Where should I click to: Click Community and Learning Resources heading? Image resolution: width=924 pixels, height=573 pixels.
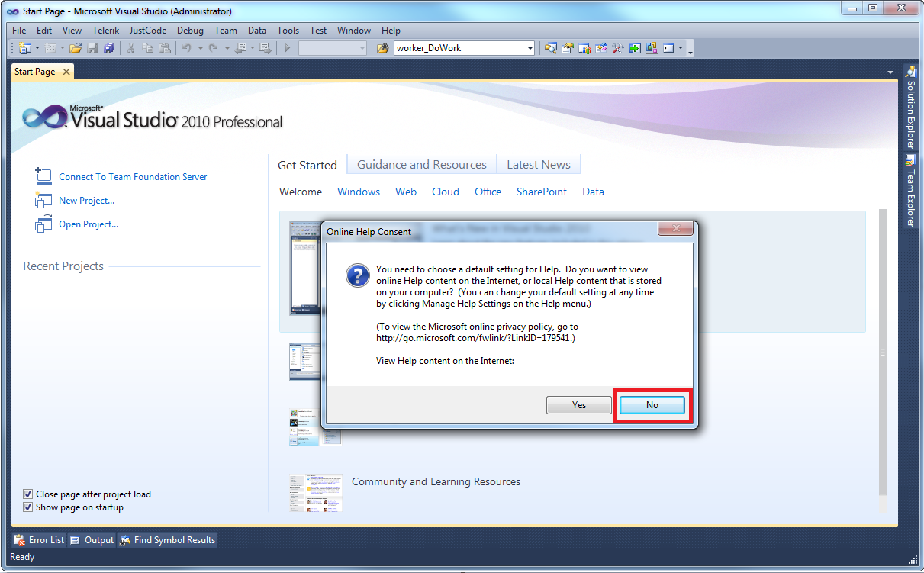436,481
